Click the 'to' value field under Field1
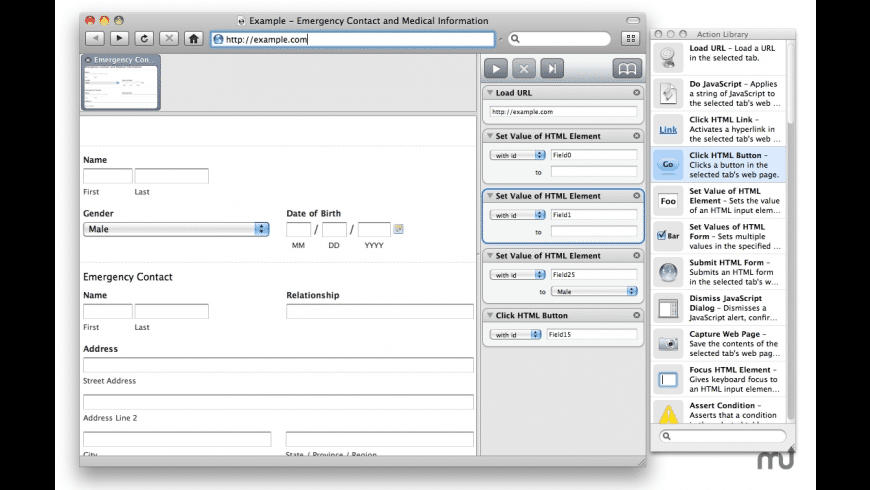 tap(594, 231)
